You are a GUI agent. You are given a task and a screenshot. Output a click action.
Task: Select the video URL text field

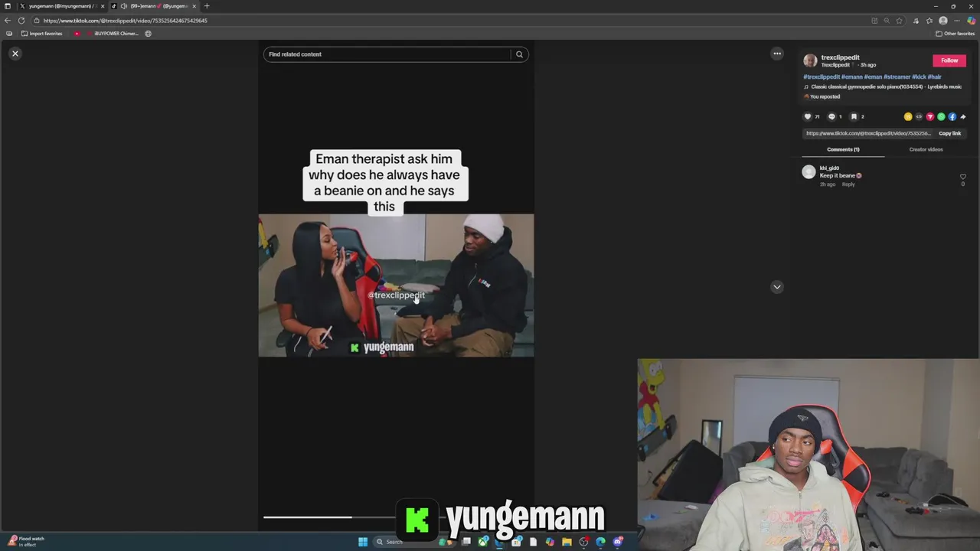point(868,133)
